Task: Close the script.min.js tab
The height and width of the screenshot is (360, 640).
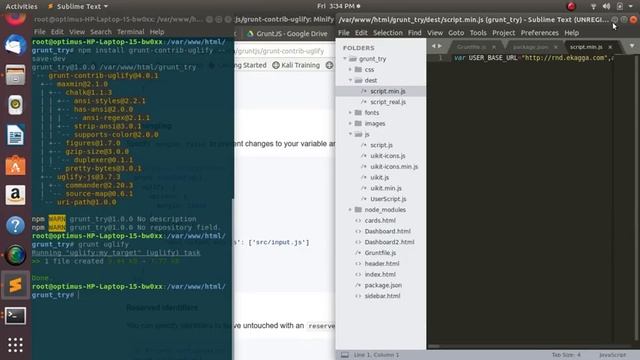Action: (x=610, y=47)
